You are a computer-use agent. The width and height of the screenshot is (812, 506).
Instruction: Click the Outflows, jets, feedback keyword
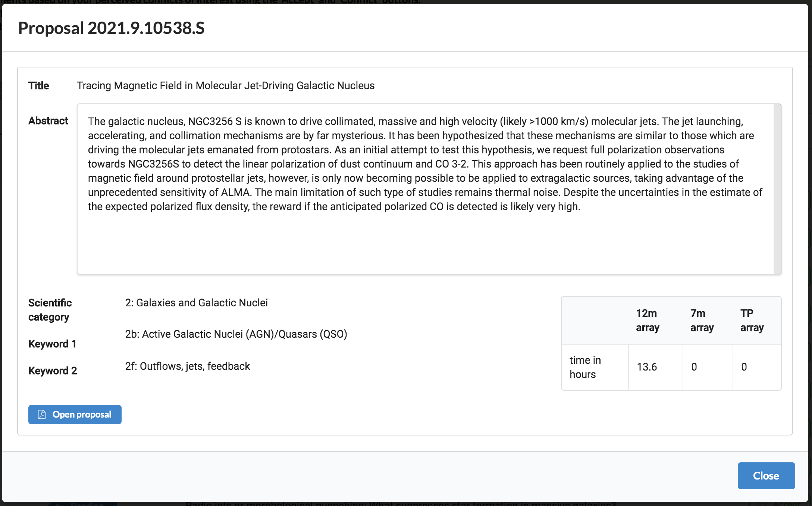(x=187, y=366)
